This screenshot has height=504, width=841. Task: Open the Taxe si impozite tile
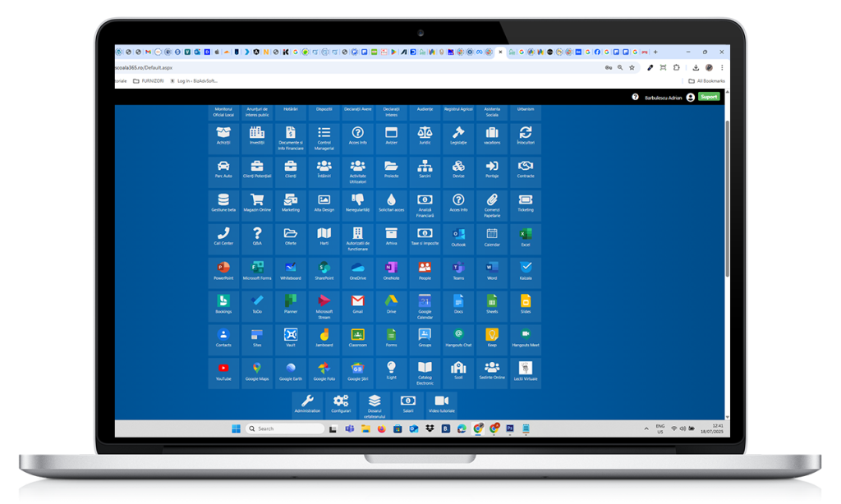pos(425,239)
